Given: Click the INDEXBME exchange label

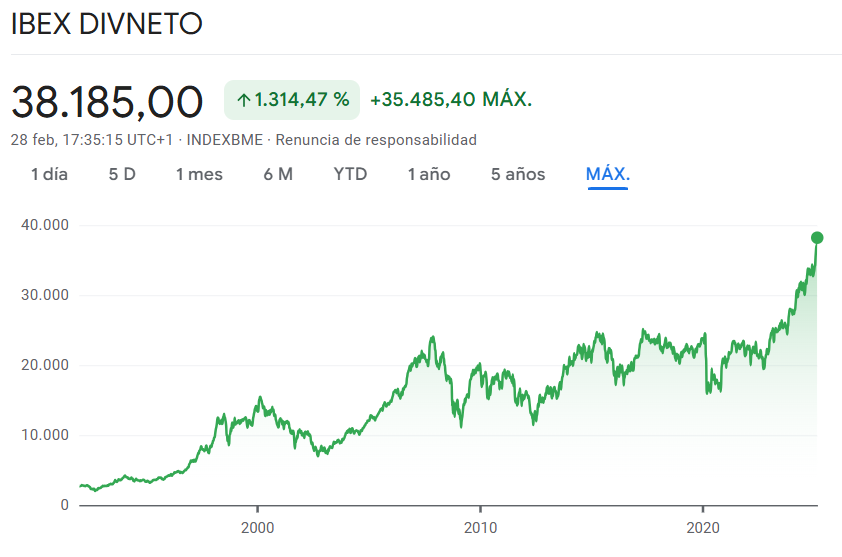Looking at the screenshot, I should point(224,140).
